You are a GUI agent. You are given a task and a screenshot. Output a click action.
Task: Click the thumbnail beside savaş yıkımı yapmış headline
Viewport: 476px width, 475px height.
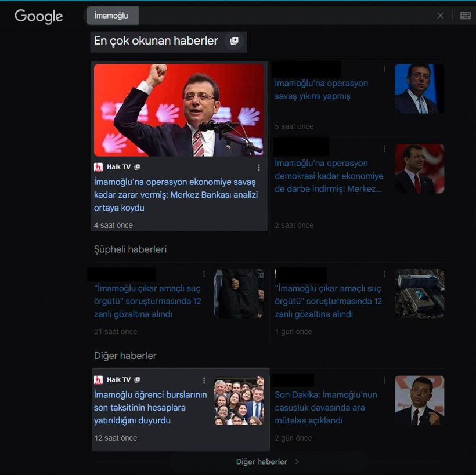[x=419, y=89]
